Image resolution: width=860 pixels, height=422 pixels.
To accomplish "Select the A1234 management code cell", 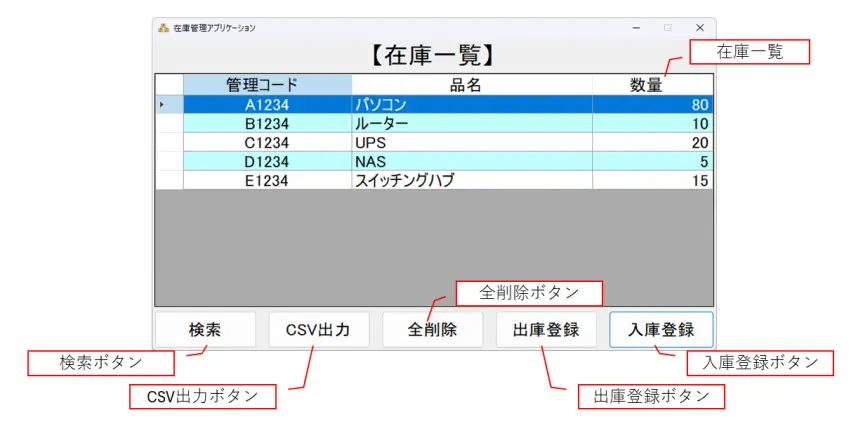I will click(267, 104).
